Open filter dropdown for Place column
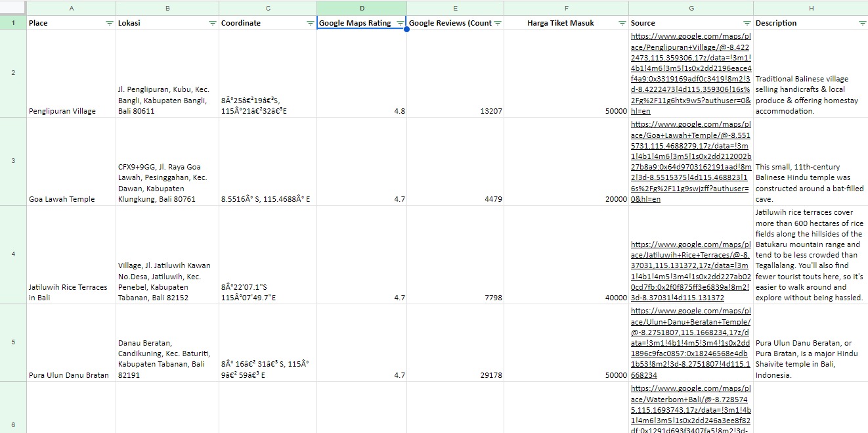The height and width of the screenshot is (433, 868). click(x=109, y=23)
